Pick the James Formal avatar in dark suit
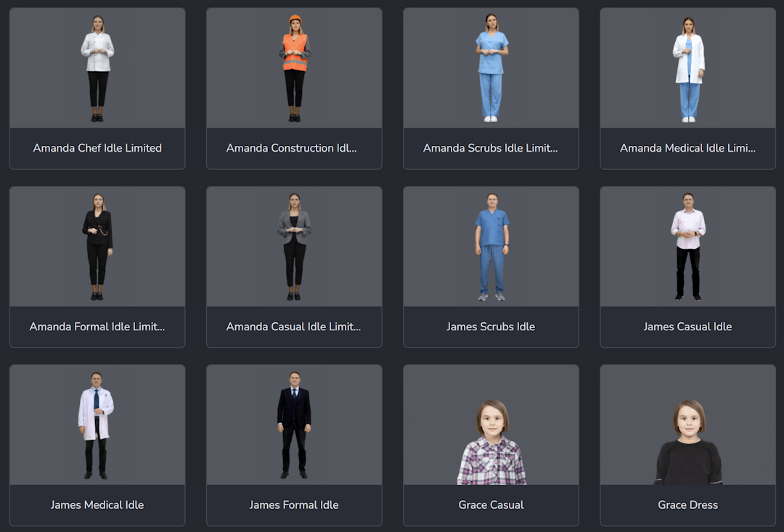This screenshot has width=784, height=532. [294, 423]
